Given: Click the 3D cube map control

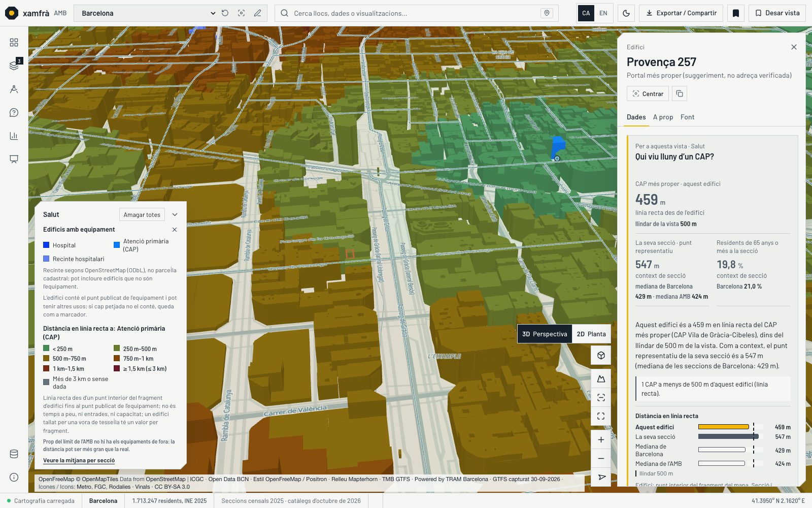Looking at the screenshot, I should [x=601, y=355].
